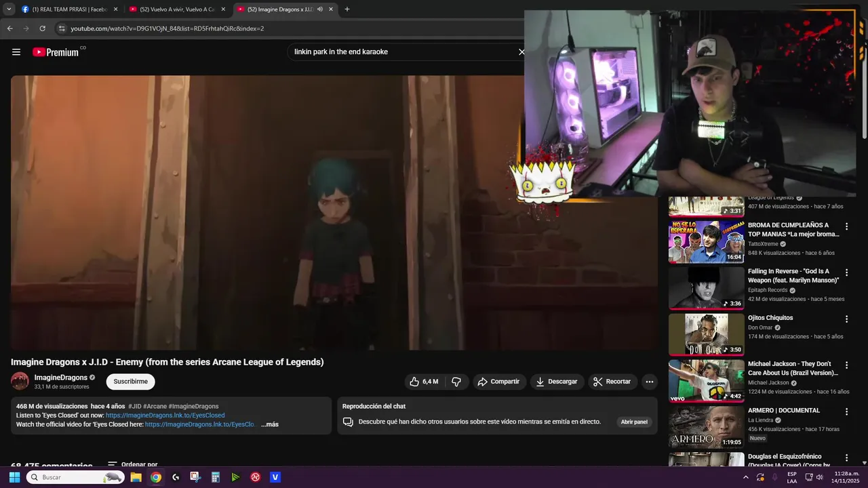Click the taskbar Buscar search box
868x488 pixels.
75,477
